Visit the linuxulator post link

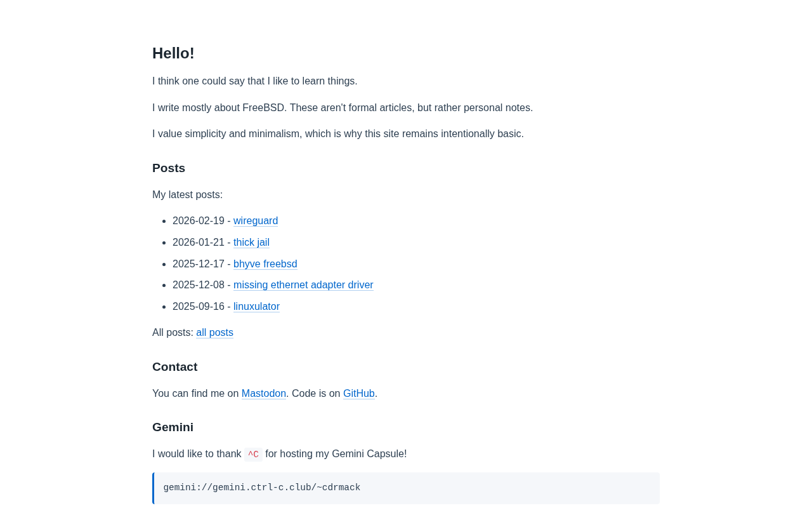[x=256, y=307]
